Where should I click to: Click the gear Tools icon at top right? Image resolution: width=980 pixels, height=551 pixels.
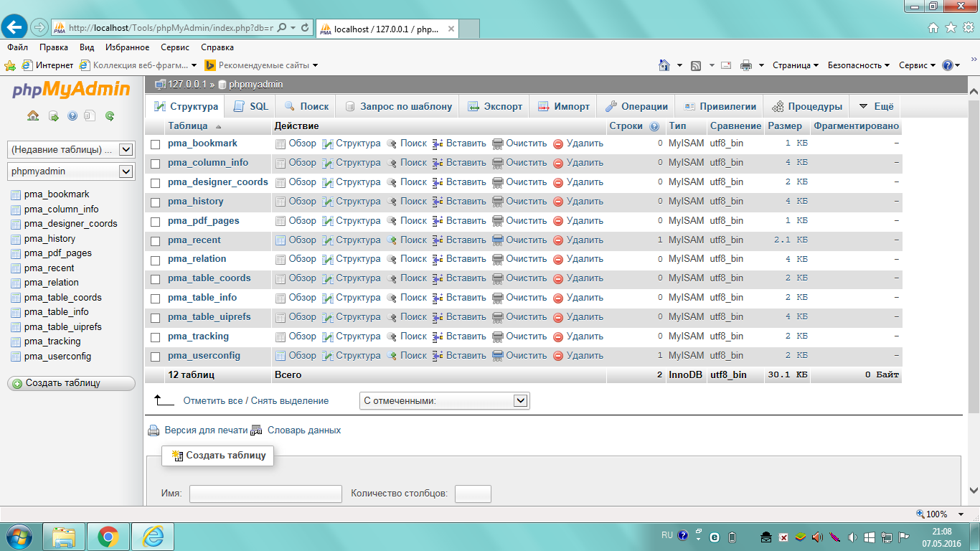(x=968, y=27)
